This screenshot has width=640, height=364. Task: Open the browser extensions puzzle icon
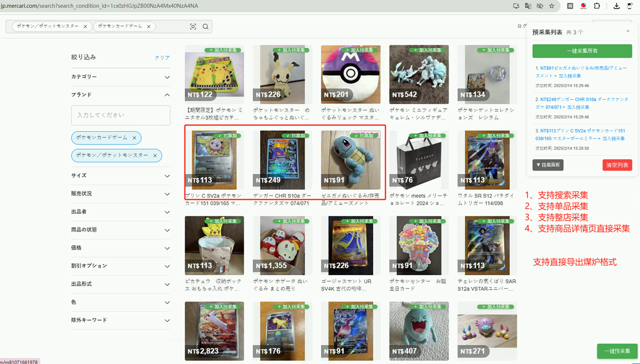pyautogui.click(x=596, y=6)
